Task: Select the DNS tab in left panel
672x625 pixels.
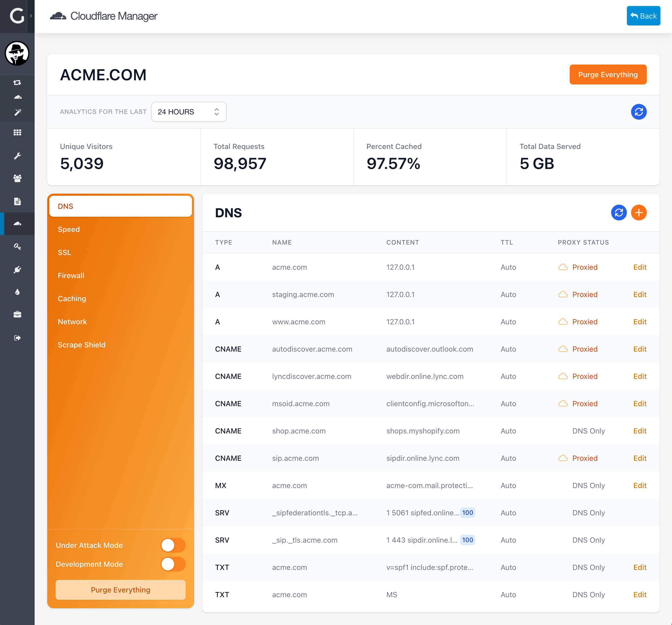Action: [x=120, y=206]
